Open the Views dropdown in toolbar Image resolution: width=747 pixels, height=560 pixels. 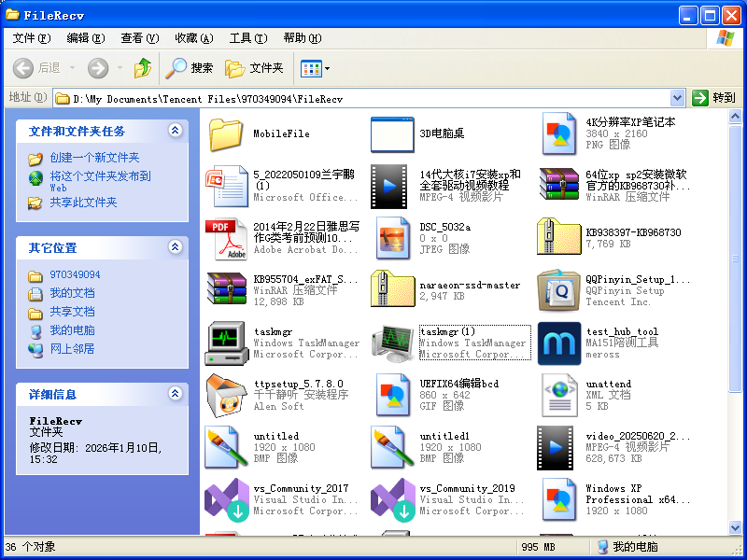(x=315, y=68)
